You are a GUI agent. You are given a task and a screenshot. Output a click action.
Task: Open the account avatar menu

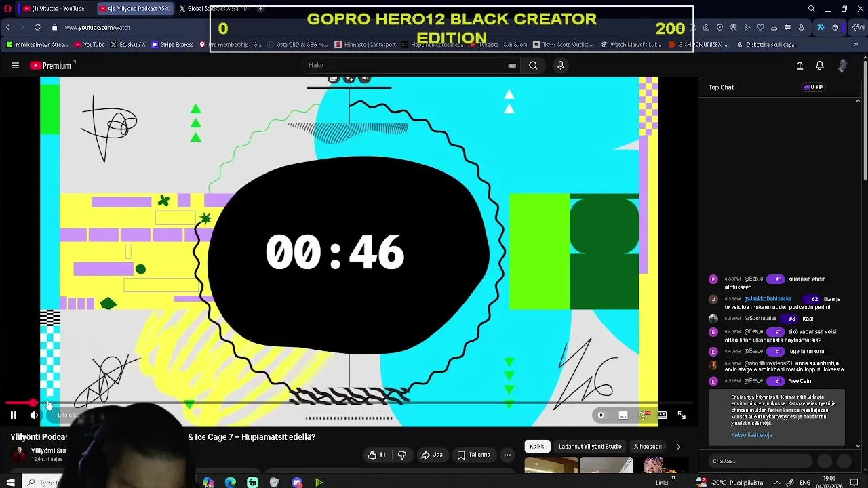click(x=843, y=66)
